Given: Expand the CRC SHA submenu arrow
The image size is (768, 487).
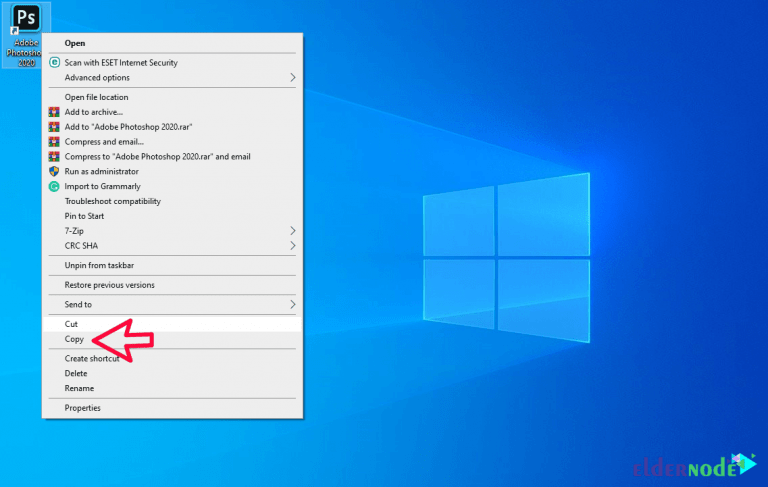Looking at the screenshot, I should pyautogui.click(x=292, y=245).
